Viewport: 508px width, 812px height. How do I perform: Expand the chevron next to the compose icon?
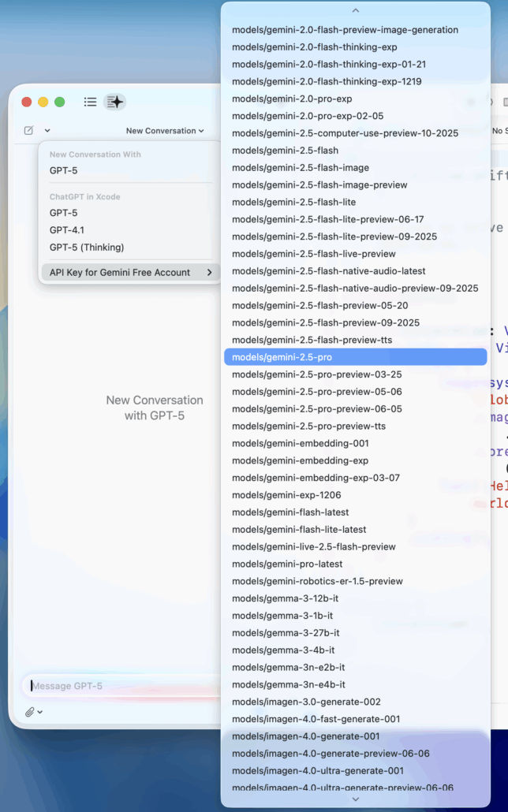click(x=47, y=131)
